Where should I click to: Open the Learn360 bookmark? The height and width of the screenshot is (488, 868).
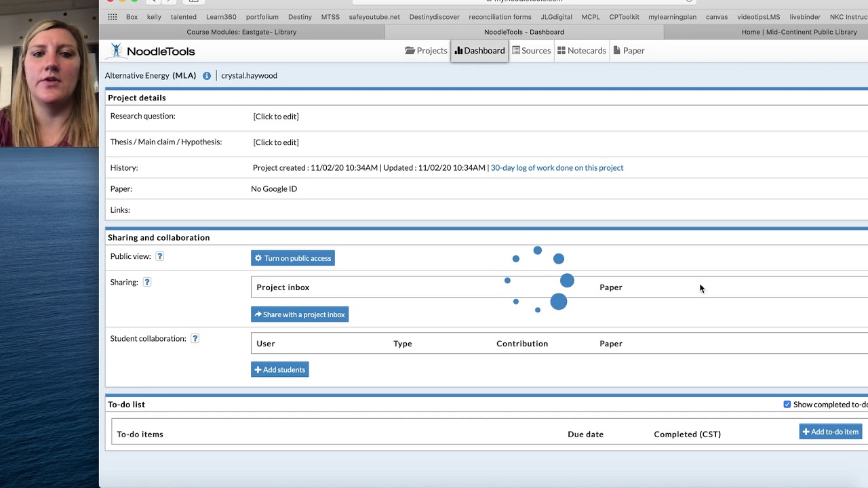[x=221, y=17]
